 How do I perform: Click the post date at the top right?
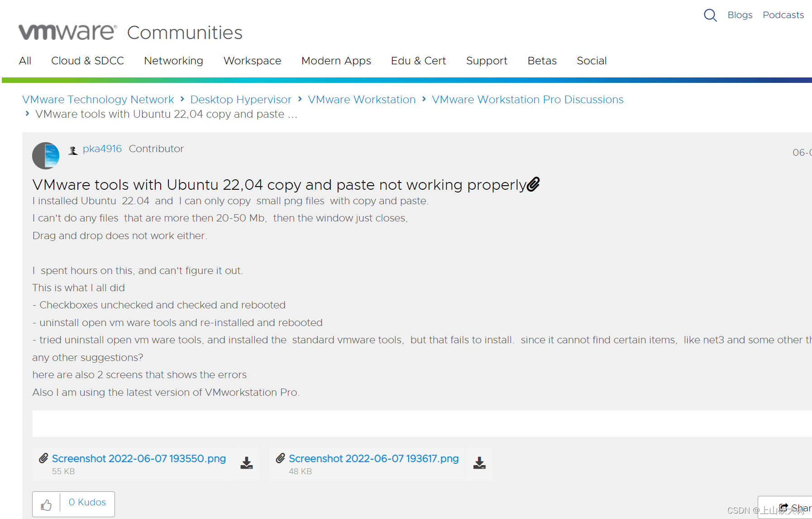click(802, 153)
